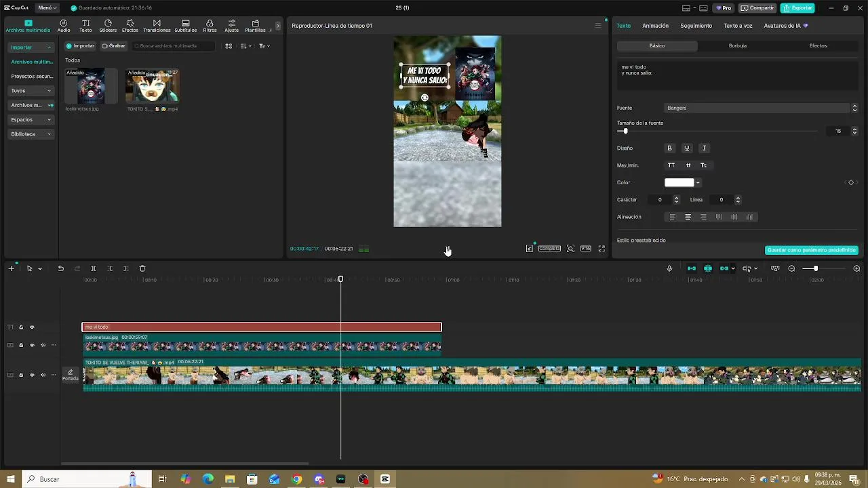Align text to the right

point(703,217)
